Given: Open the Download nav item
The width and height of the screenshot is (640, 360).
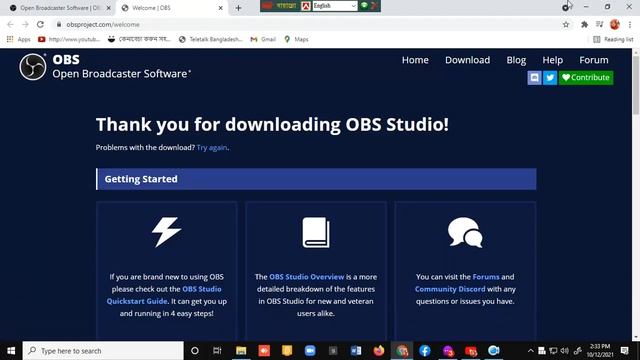Looking at the screenshot, I should (x=467, y=60).
